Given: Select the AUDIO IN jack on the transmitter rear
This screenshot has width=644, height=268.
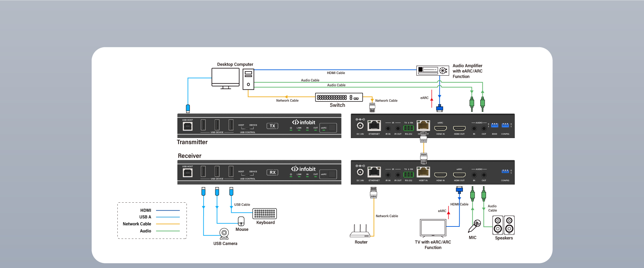Looking at the screenshot, I should tap(474, 128).
